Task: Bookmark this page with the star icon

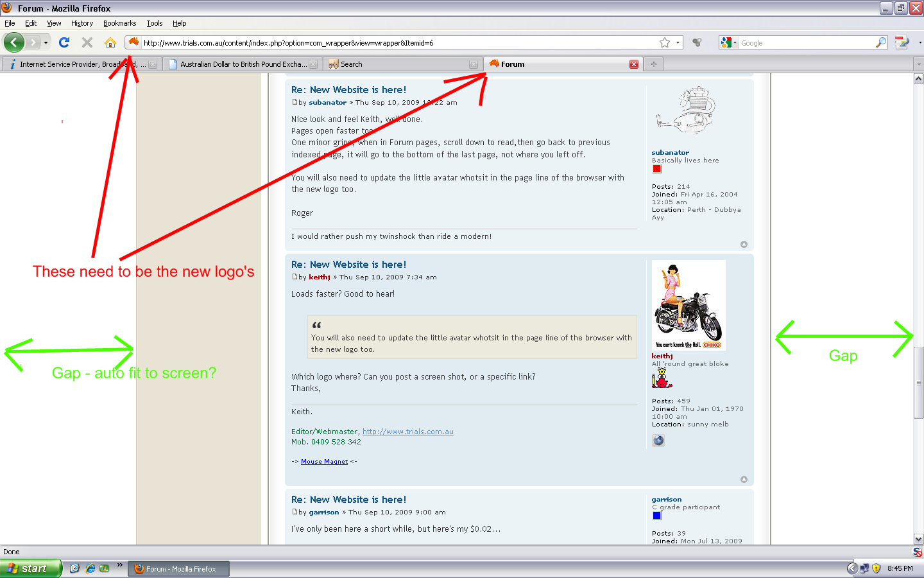Action: click(665, 42)
